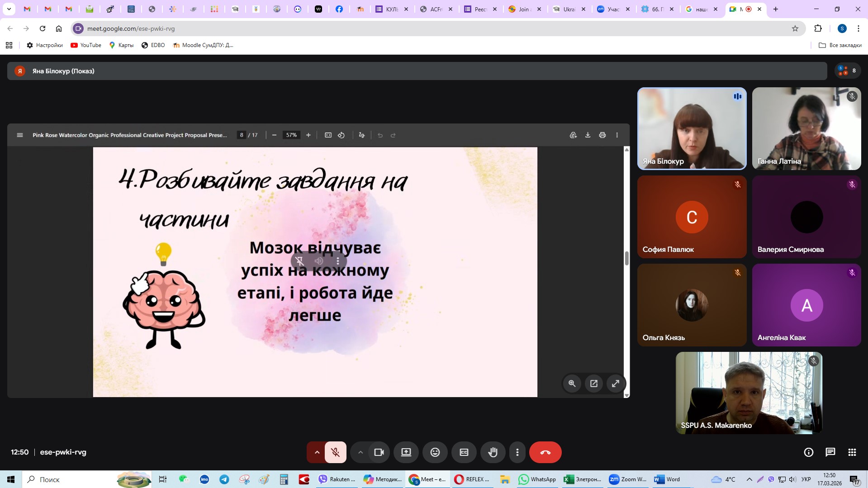The height and width of the screenshot is (488, 868).
Task: Expand audio settings arrow next to microphone
Action: point(317,452)
